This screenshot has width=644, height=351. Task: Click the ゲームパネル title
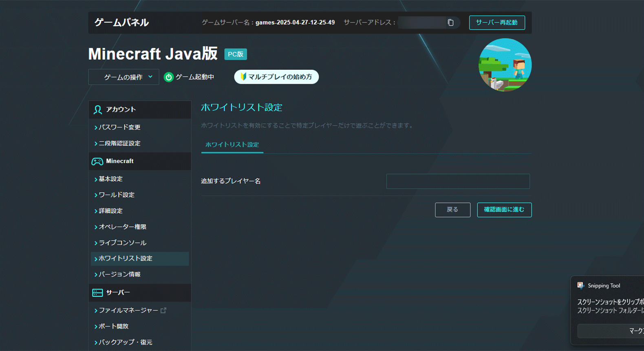click(x=121, y=22)
